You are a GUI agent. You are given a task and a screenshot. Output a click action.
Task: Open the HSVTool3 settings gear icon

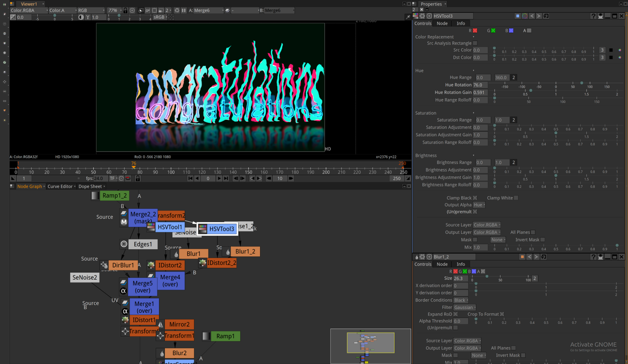[x=422, y=16]
